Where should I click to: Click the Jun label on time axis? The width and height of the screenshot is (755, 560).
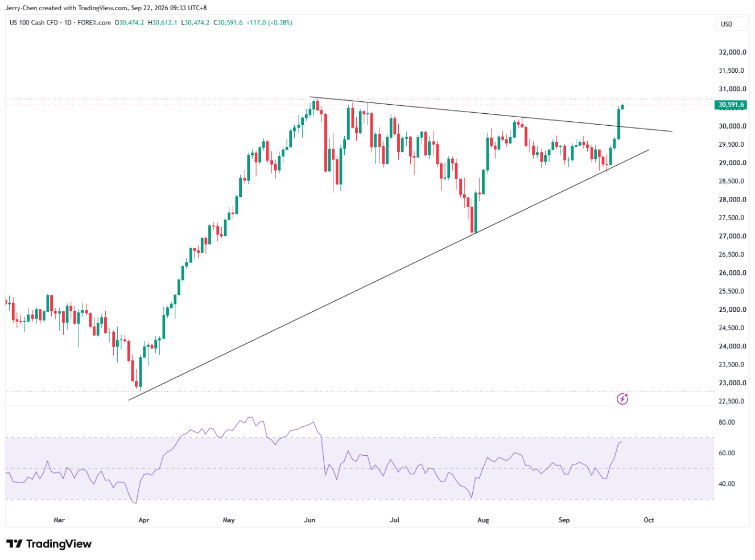(310, 520)
